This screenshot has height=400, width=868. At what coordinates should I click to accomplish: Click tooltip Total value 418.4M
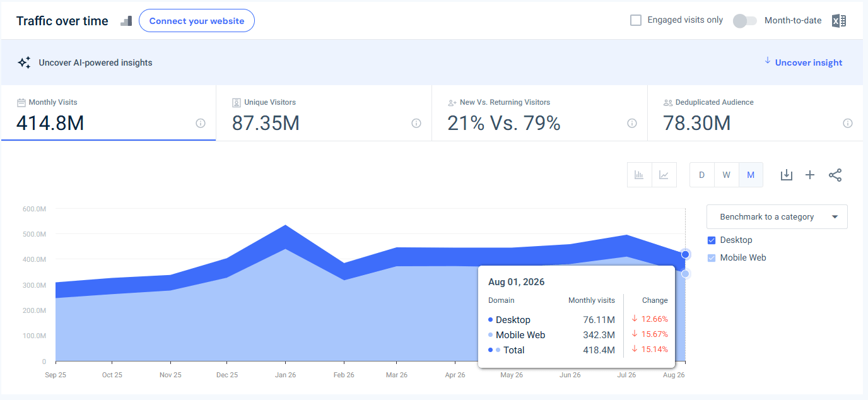click(599, 350)
